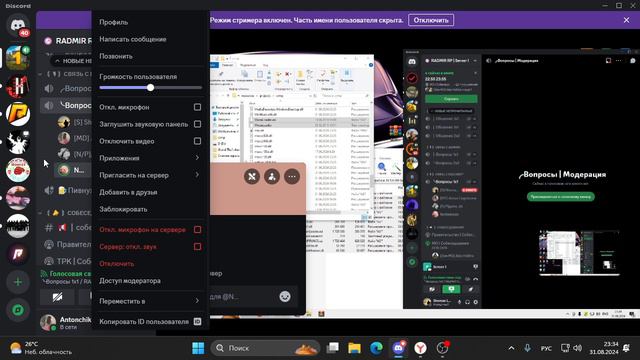This screenshot has width=640, height=360.
Task: Open the clock showing 23:34
Action: tap(604, 348)
